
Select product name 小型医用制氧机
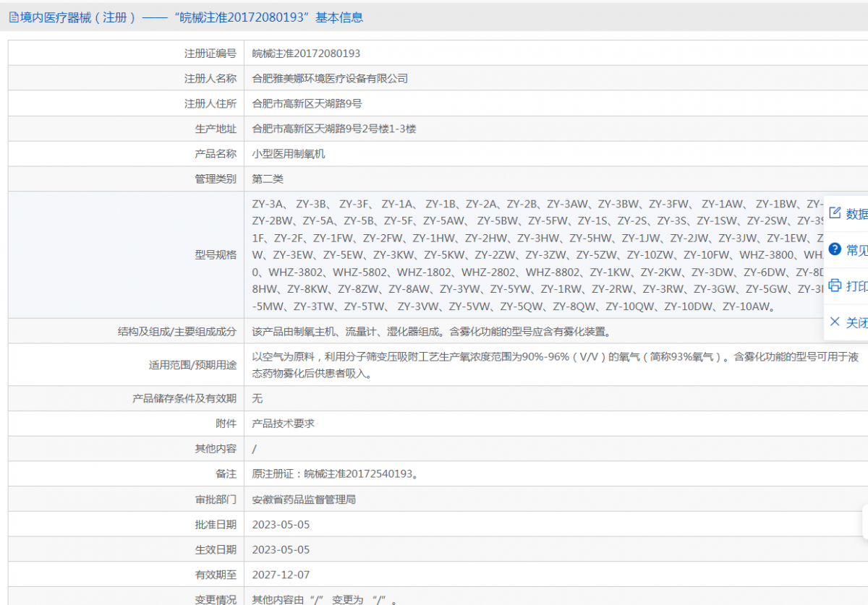coord(289,154)
